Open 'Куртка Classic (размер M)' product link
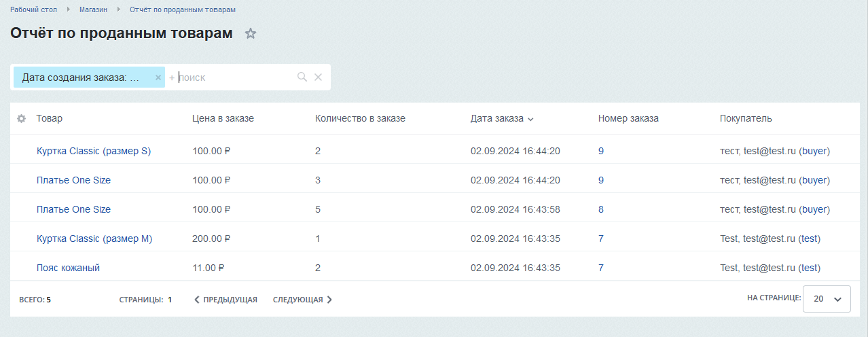868x337 pixels. (94, 239)
